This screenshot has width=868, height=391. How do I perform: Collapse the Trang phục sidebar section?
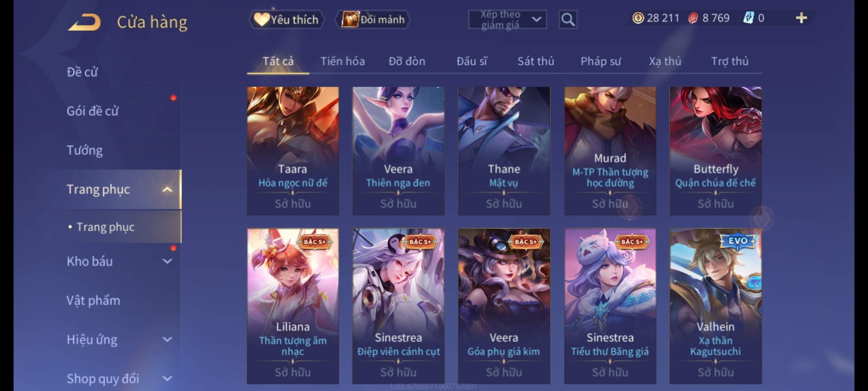tap(167, 189)
